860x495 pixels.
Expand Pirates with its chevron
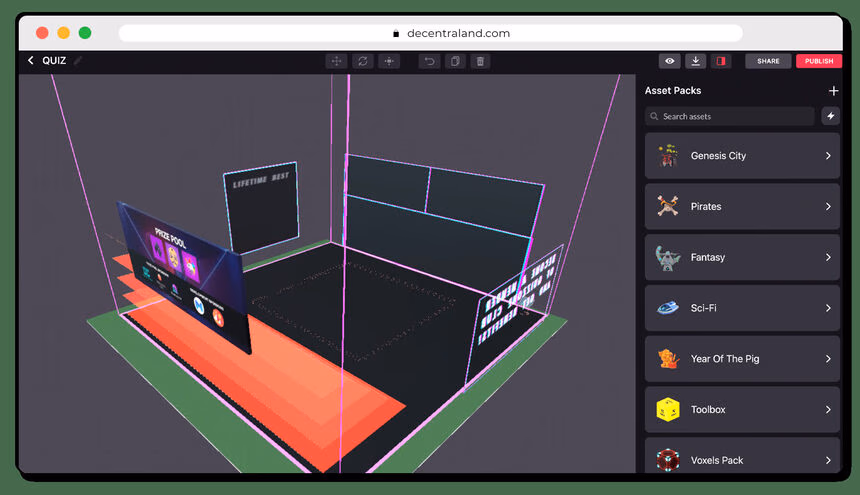click(x=828, y=207)
